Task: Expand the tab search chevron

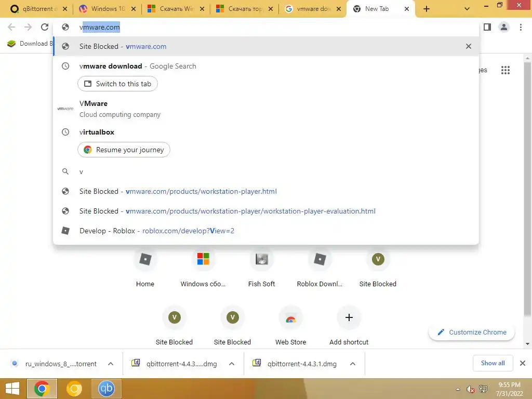Action: tap(467, 9)
